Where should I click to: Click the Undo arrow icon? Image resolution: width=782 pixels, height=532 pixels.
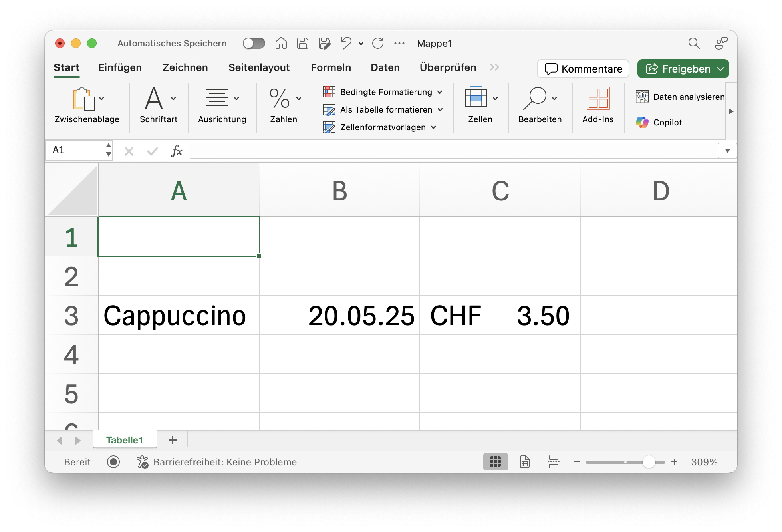[x=346, y=43]
